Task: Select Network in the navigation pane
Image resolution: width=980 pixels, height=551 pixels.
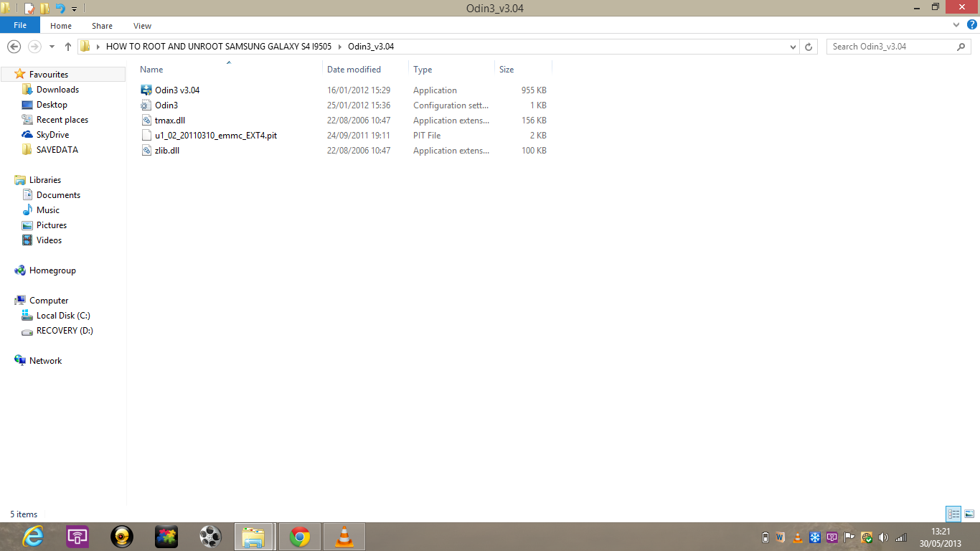Action: 45,361
